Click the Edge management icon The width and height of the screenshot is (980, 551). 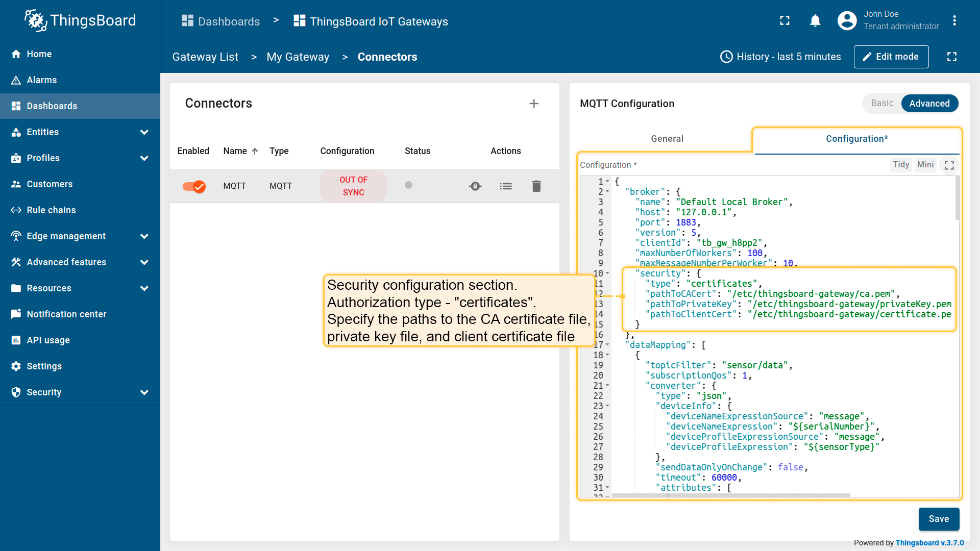(16, 236)
